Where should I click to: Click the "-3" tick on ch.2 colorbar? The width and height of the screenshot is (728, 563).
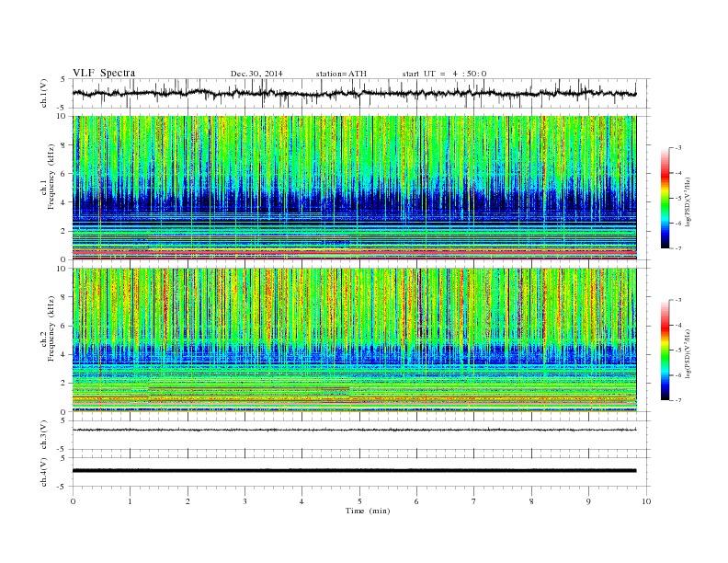(677, 300)
